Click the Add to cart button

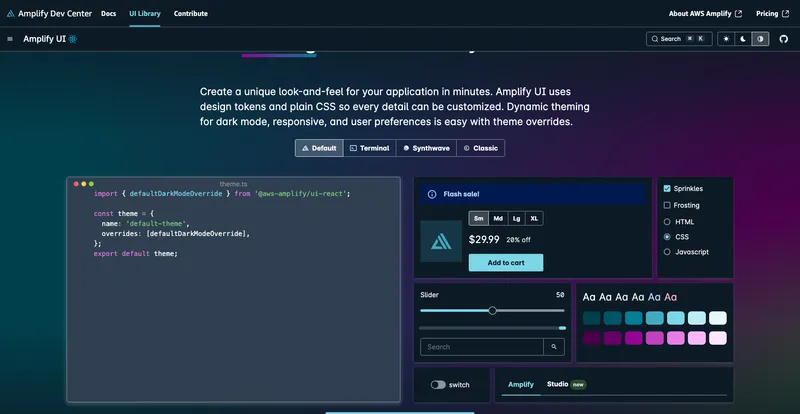click(506, 262)
